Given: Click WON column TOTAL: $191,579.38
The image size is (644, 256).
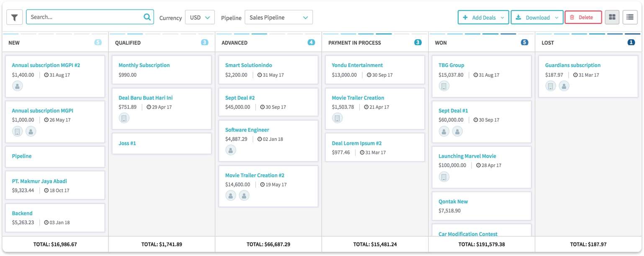Looking at the screenshot, I should [x=482, y=244].
